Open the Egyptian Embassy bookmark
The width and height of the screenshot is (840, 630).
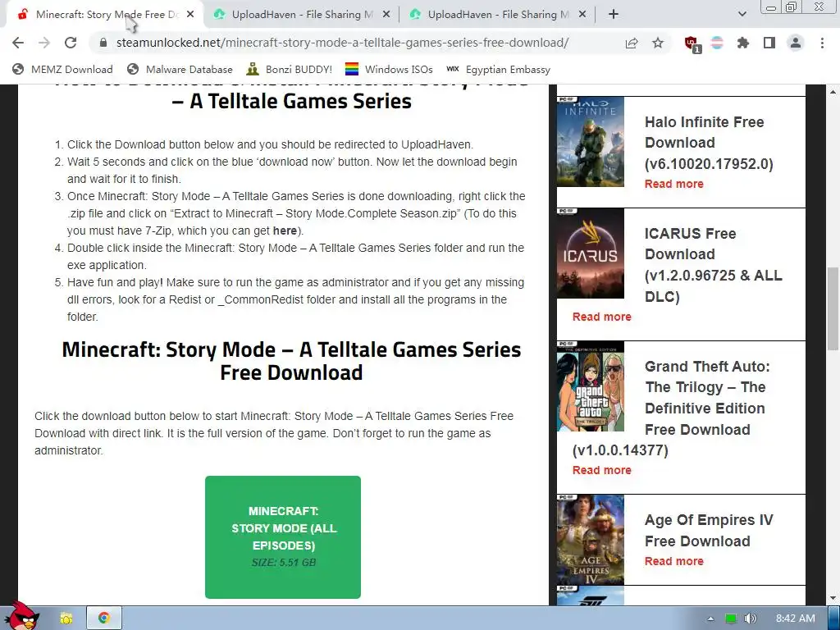tap(498, 69)
